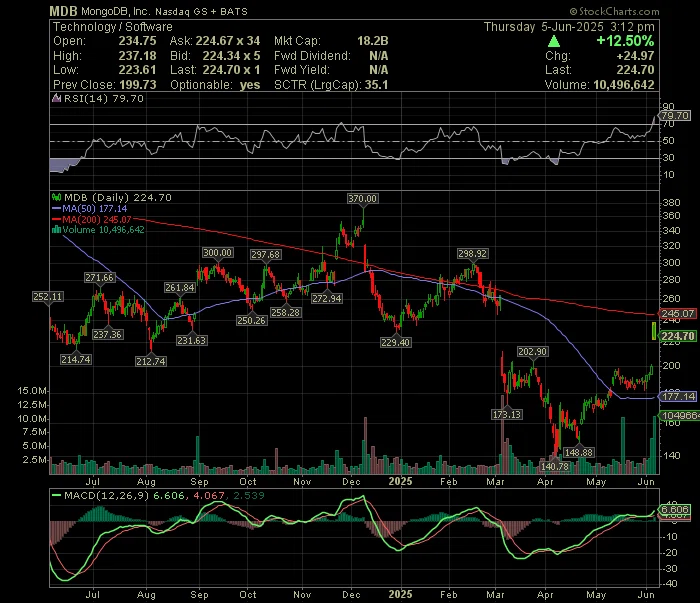Click the 'MongoDB, Inc.' company name

tap(117, 12)
